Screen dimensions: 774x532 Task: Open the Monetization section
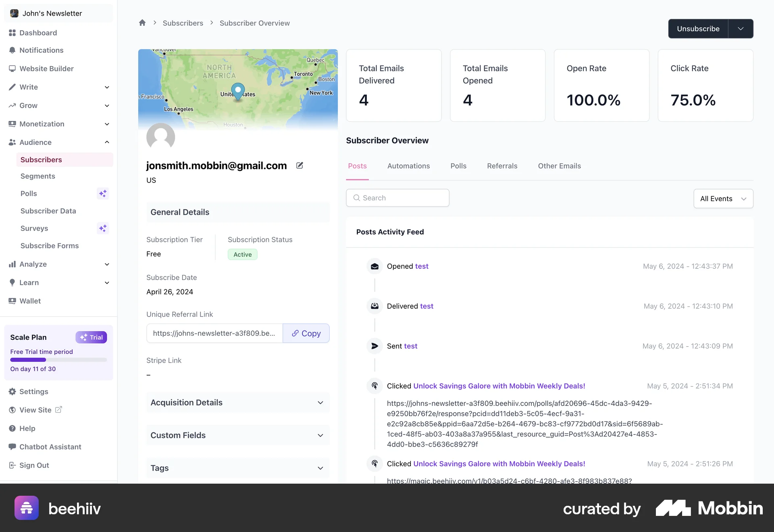coord(42,124)
